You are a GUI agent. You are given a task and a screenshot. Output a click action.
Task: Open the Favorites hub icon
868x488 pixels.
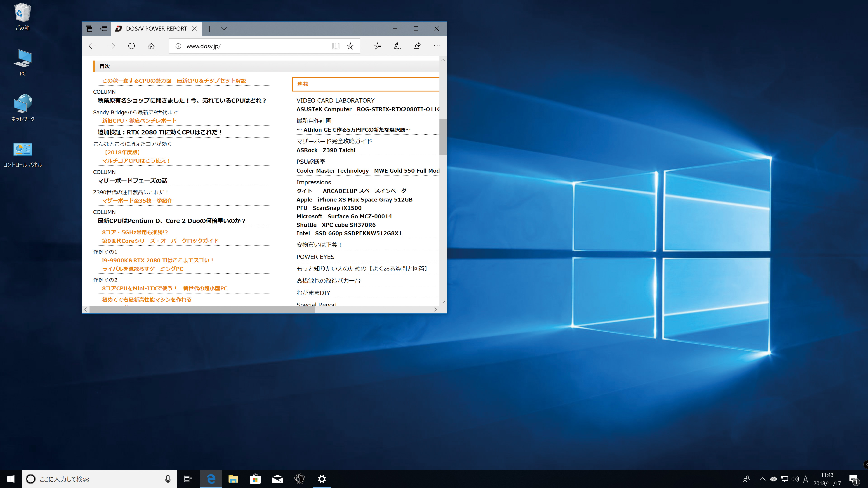(377, 46)
